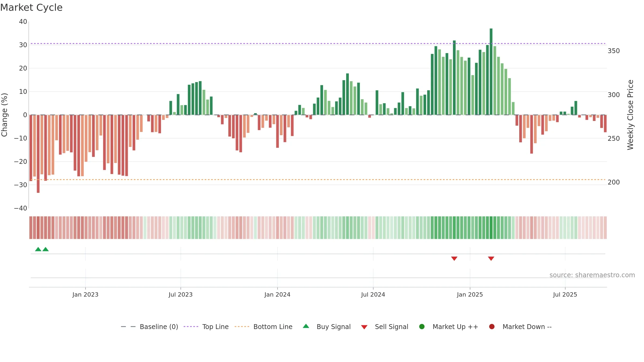Image resolution: width=644 pixels, height=362 pixels.
Task: Click the 250 price axis tick label
Action: click(614, 139)
